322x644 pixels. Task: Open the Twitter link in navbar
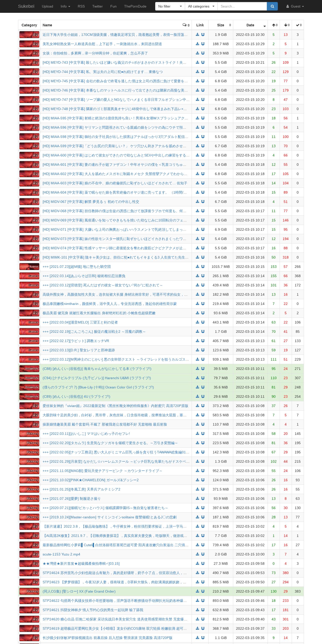pyautogui.click(x=98, y=6)
